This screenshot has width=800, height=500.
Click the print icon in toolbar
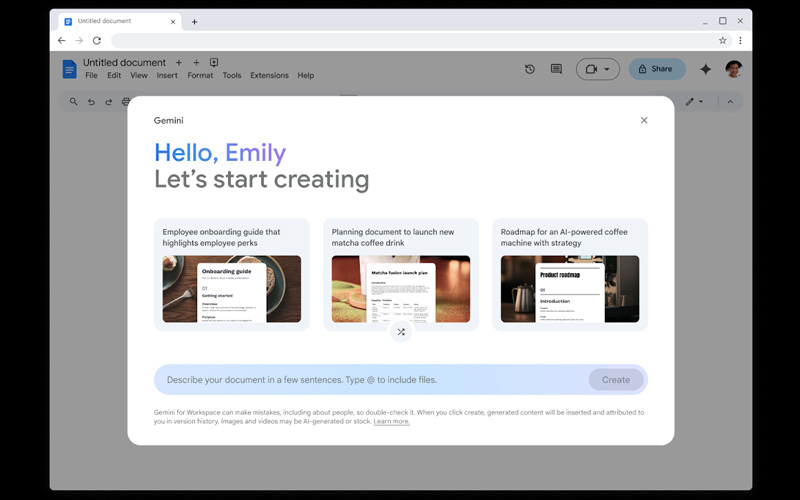click(x=126, y=102)
